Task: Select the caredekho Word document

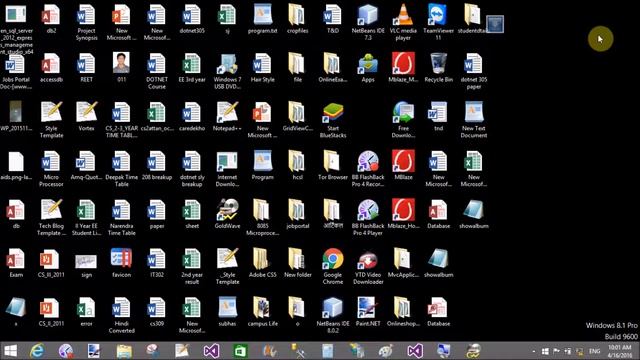Action: (192, 116)
